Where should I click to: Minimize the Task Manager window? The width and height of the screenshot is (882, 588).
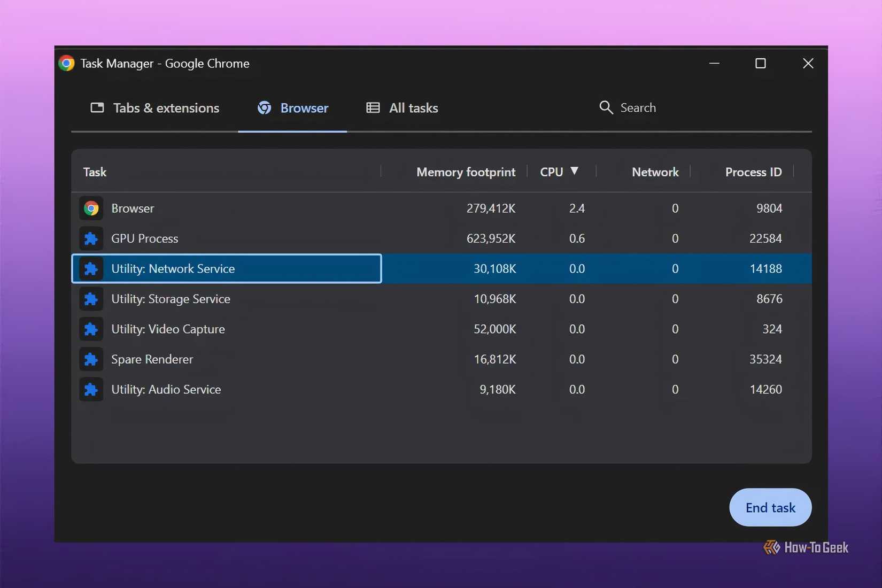[714, 63]
